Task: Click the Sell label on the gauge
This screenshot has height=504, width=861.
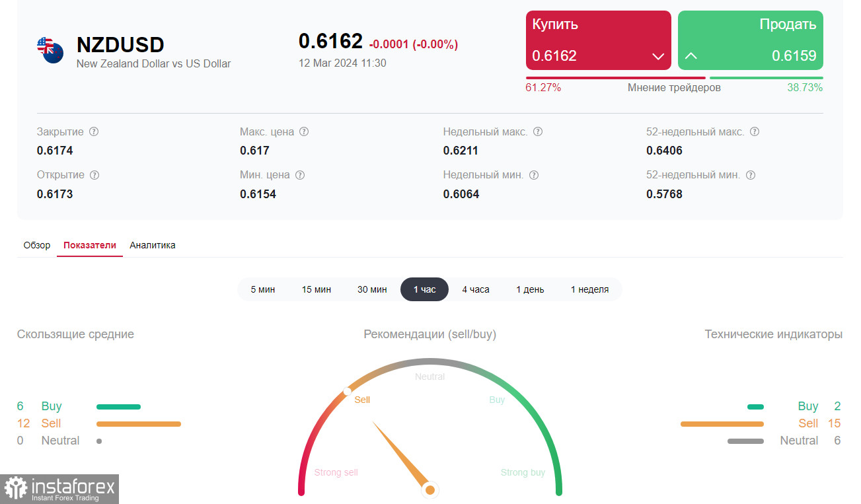Action: tap(362, 400)
